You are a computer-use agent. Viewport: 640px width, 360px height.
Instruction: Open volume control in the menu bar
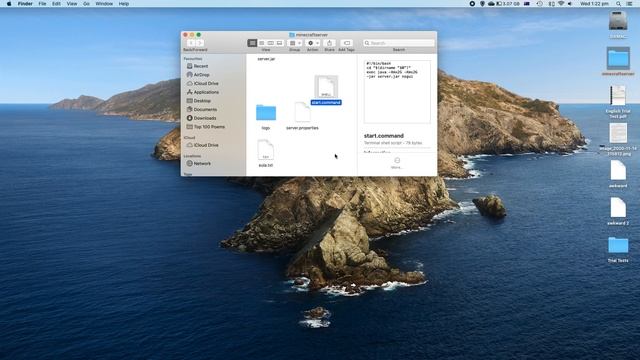point(570,4)
